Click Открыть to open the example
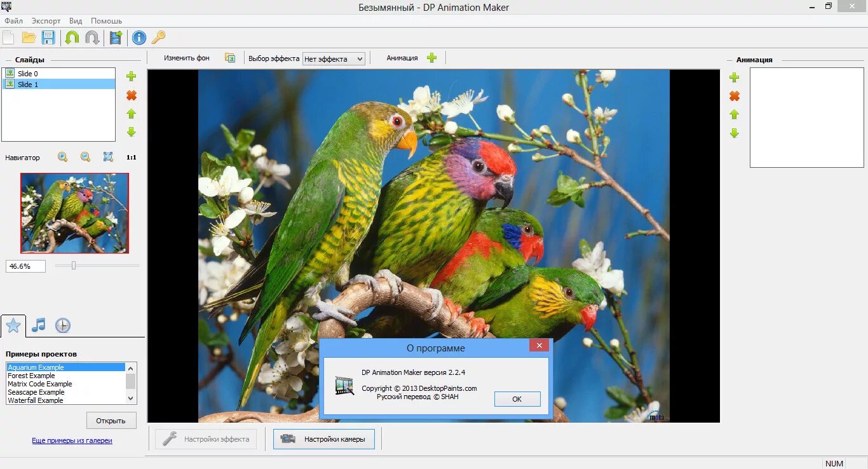The height and width of the screenshot is (469, 868). pos(111,421)
